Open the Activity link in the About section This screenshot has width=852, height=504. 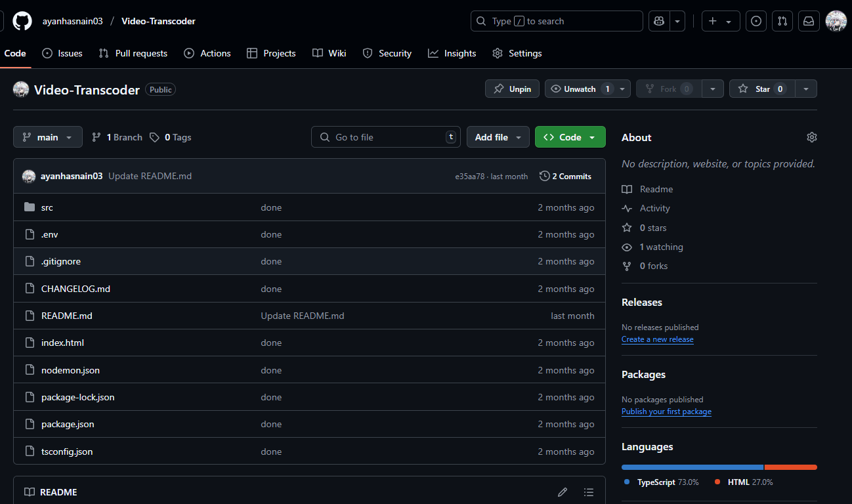coord(646,208)
